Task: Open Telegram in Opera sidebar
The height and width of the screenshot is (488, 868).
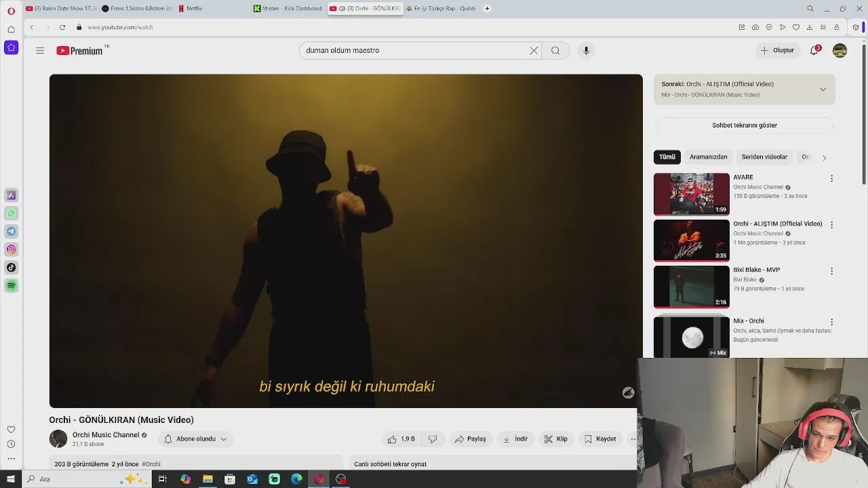Action: 11,232
